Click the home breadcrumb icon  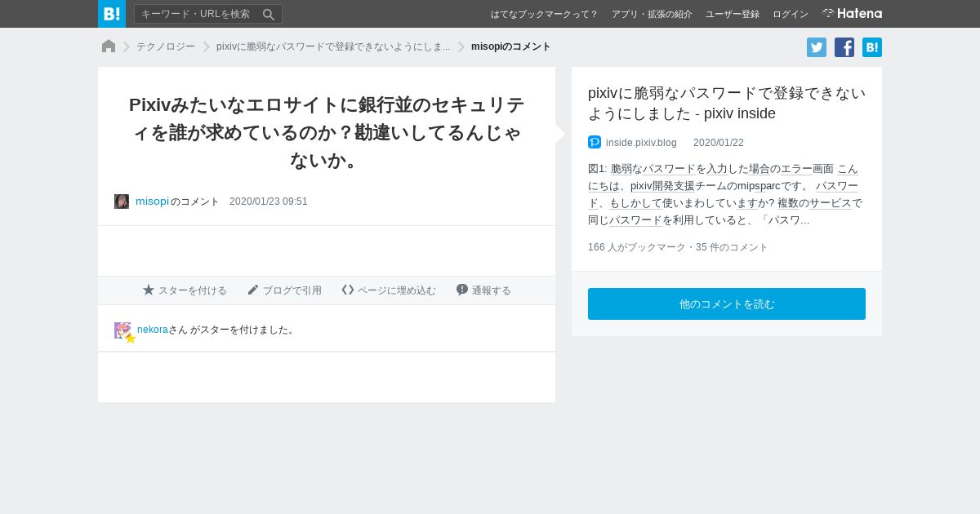[109, 47]
